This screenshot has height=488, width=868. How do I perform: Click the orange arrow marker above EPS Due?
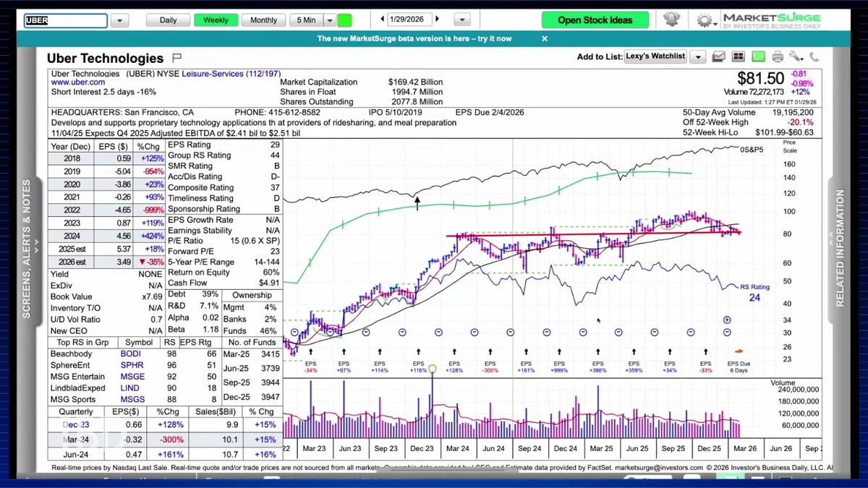tap(739, 351)
